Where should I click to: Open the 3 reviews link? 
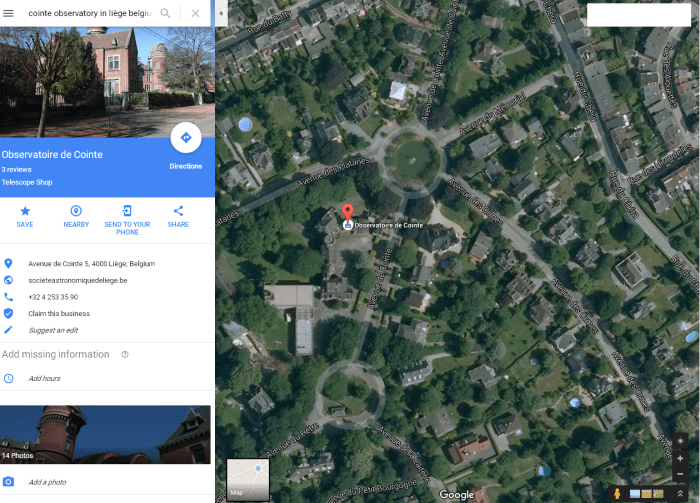pyautogui.click(x=17, y=170)
